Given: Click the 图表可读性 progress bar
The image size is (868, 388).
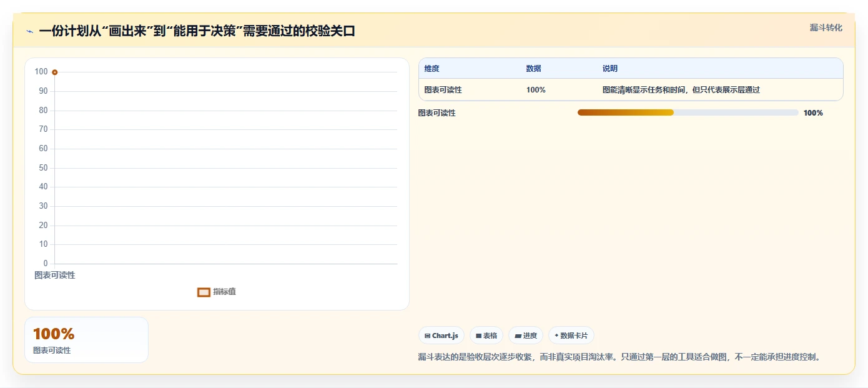Looking at the screenshot, I should click(688, 112).
